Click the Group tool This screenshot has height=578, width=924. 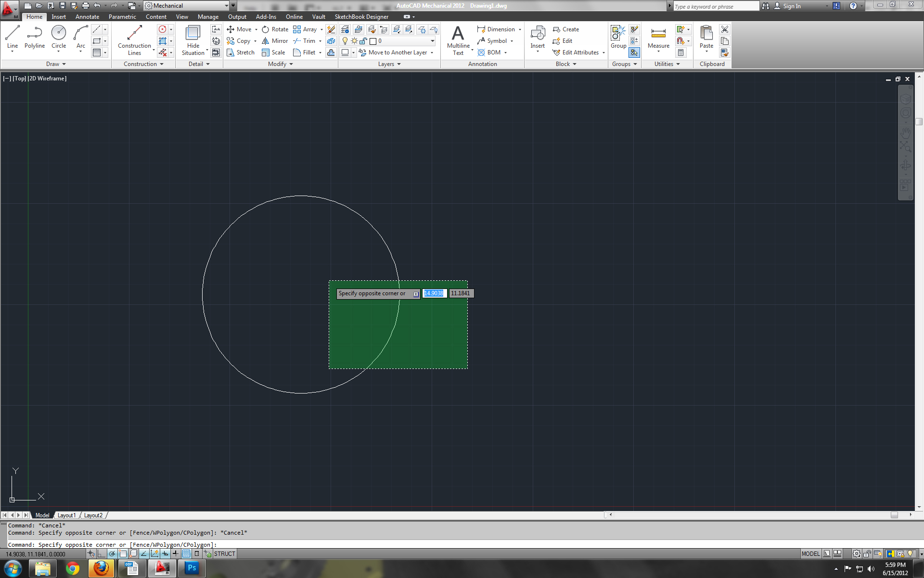(x=618, y=38)
